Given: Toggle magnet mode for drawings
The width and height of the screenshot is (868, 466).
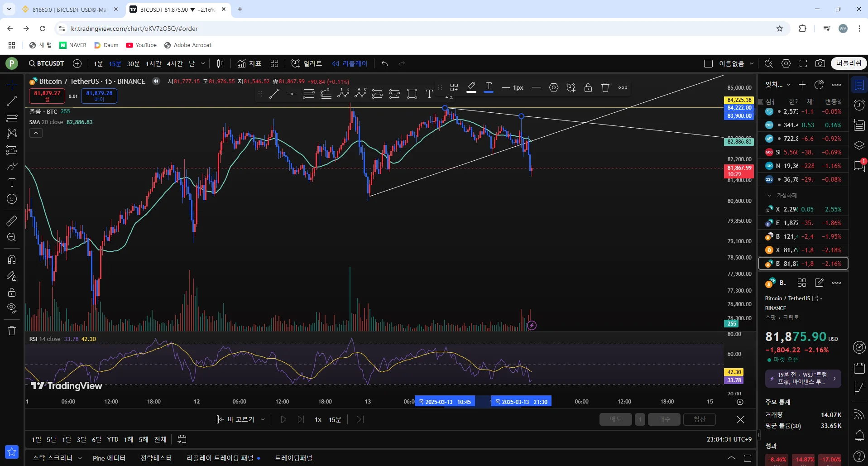Looking at the screenshot, I should pos(12,259).
